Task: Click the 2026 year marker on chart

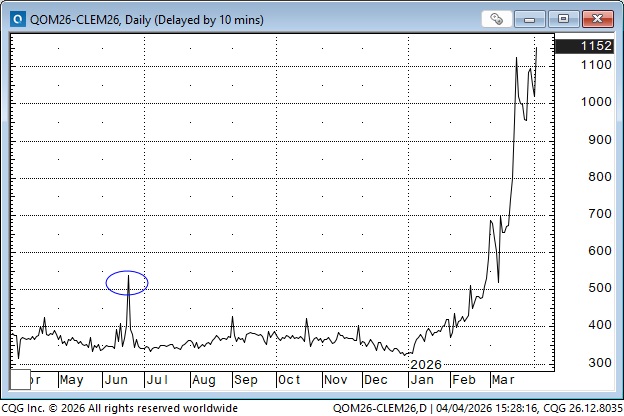Action: click(x=426, y=364)
